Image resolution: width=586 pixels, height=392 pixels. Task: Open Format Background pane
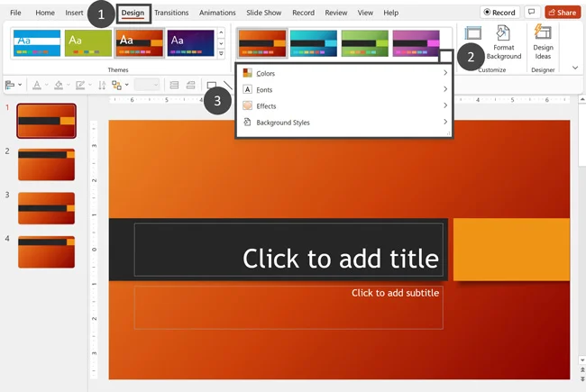point(503,42)
